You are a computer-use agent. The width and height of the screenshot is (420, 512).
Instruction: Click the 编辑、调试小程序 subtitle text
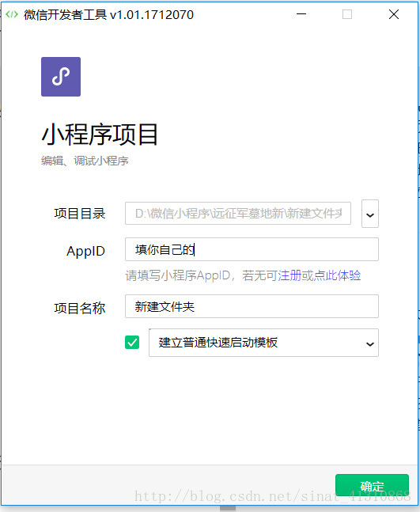85,161
